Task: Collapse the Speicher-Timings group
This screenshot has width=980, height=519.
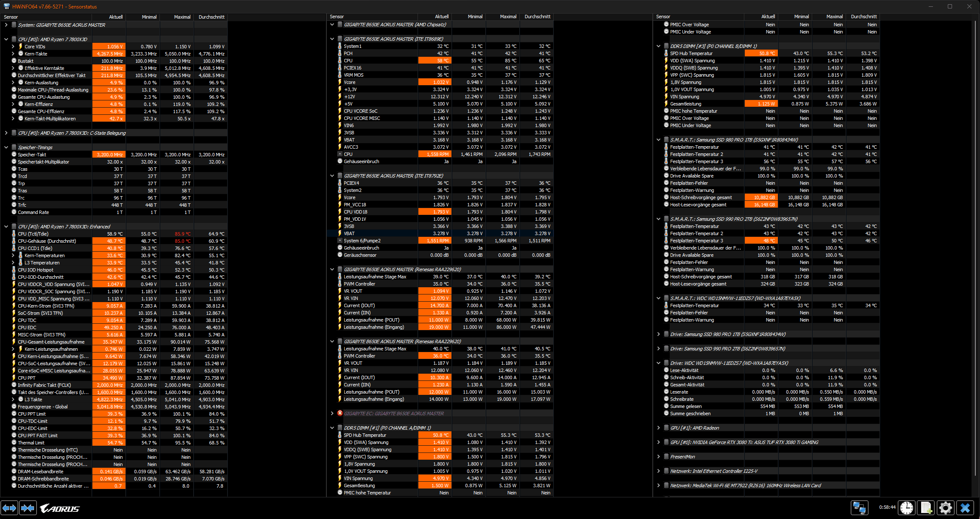Action: pos(6,147)
